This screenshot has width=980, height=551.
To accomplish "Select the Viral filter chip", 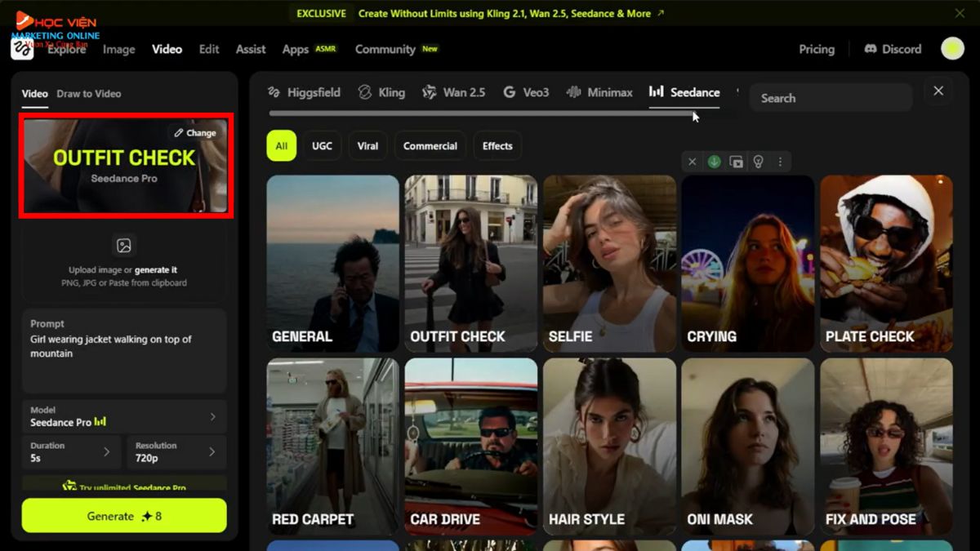I will coord(367,146).
